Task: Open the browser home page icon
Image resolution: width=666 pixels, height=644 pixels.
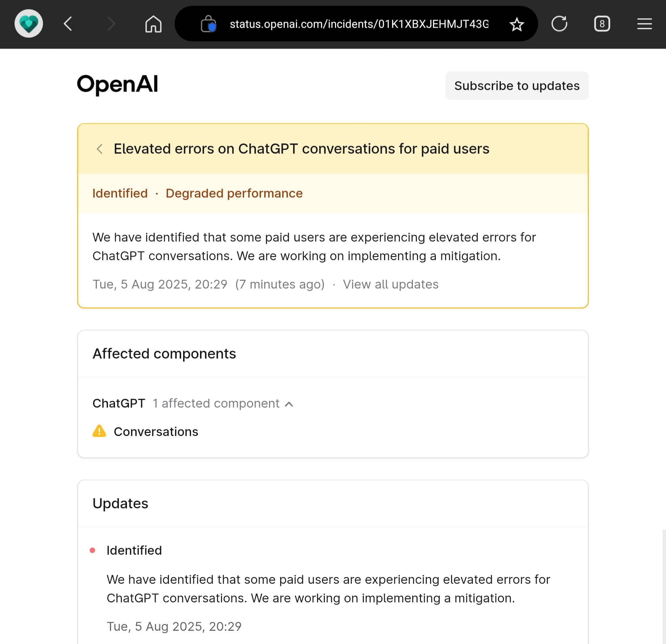Action: (x=153, y=24)
